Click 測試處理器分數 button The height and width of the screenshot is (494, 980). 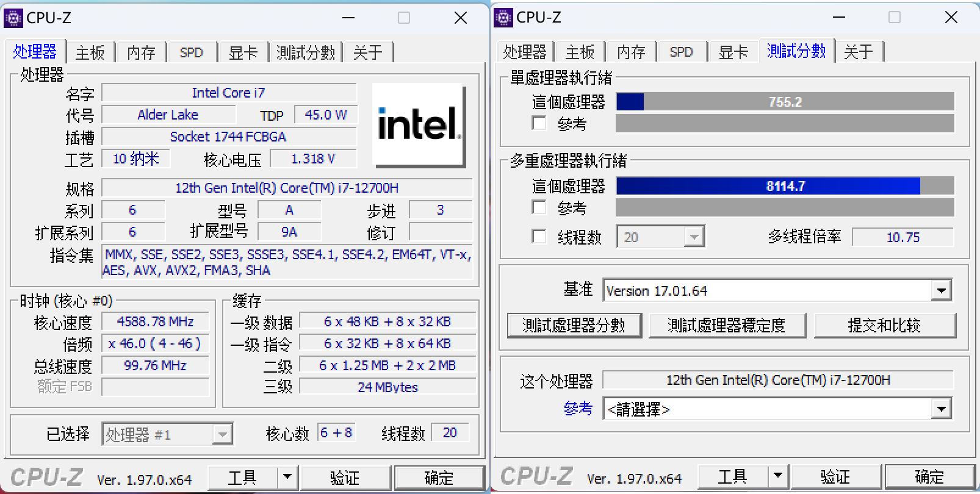coord(574,325)
